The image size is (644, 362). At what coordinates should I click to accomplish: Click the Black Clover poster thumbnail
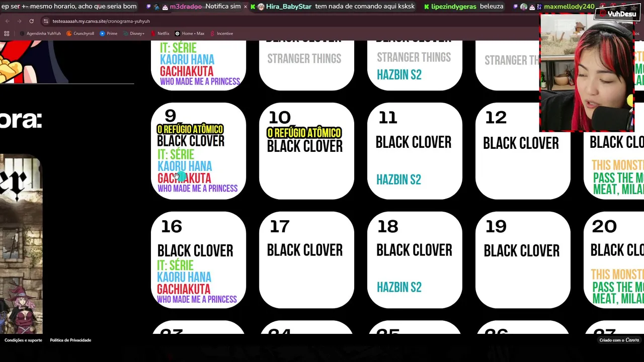coord(21,244)
